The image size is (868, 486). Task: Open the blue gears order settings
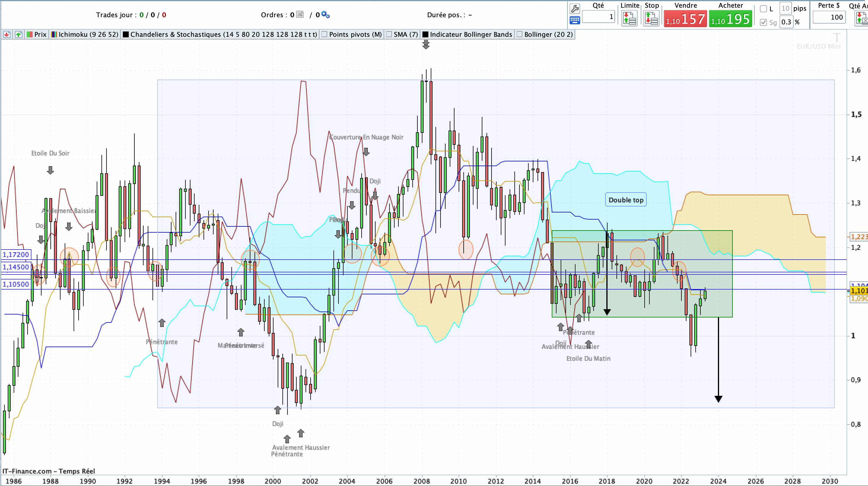pyautogui.click(x=325, y=15)
